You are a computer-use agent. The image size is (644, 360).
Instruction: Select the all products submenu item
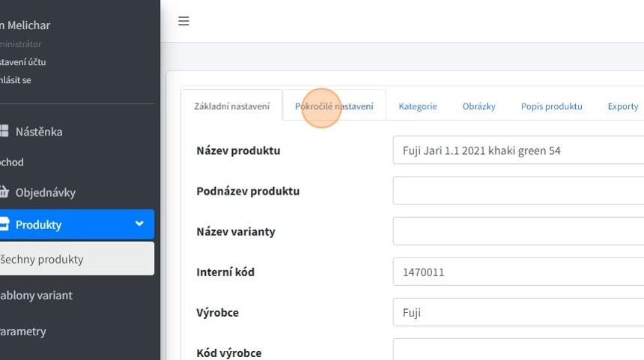tap(45, 260)
